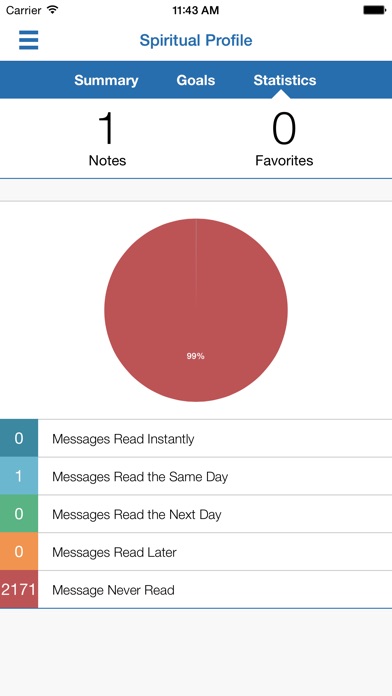Select Messages Read Instantly row
The image size is (392, 696).
coord(196,439)
